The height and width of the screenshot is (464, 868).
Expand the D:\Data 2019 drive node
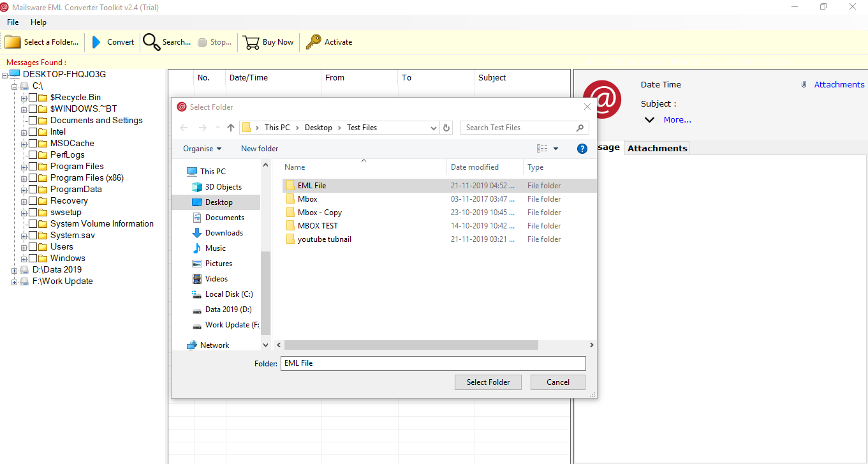[15, 270]
